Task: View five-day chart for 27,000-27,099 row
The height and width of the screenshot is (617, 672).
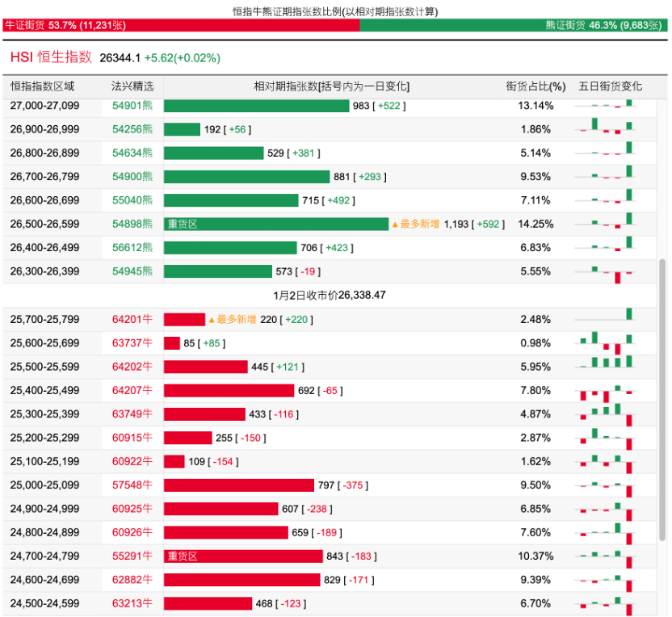Action: click(x=608, y=106)
